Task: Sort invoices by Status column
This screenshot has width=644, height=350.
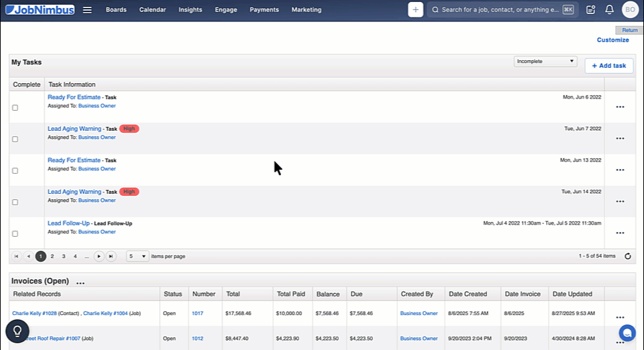Action: pos(173,294)
